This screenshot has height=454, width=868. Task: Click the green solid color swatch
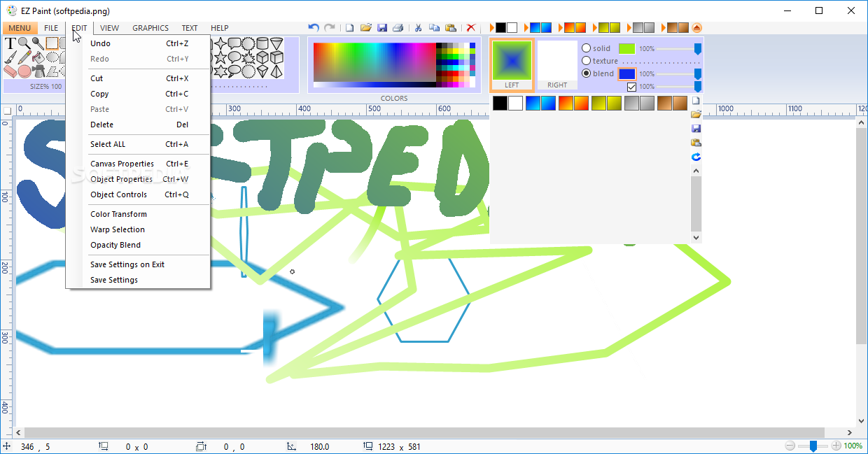[627, 49]
